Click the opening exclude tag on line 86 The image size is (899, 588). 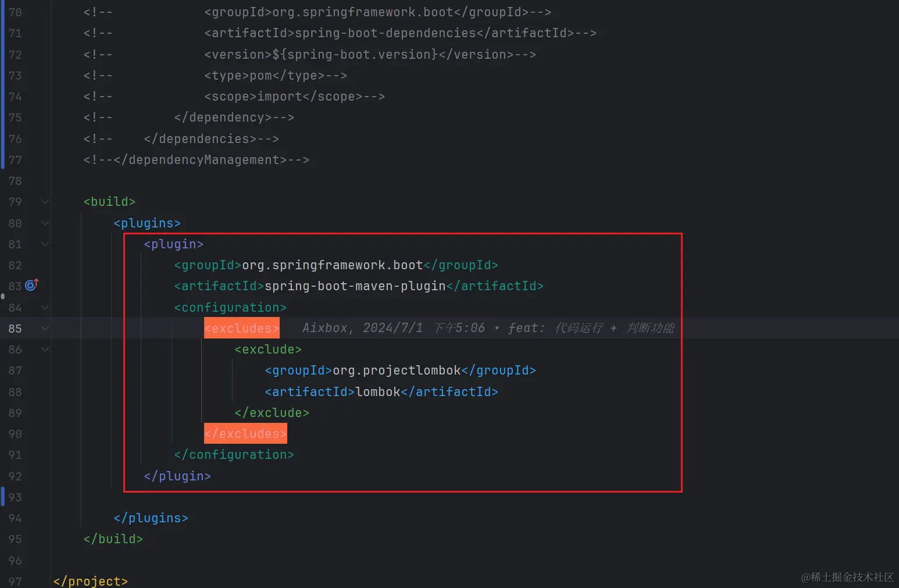(268, 350)
